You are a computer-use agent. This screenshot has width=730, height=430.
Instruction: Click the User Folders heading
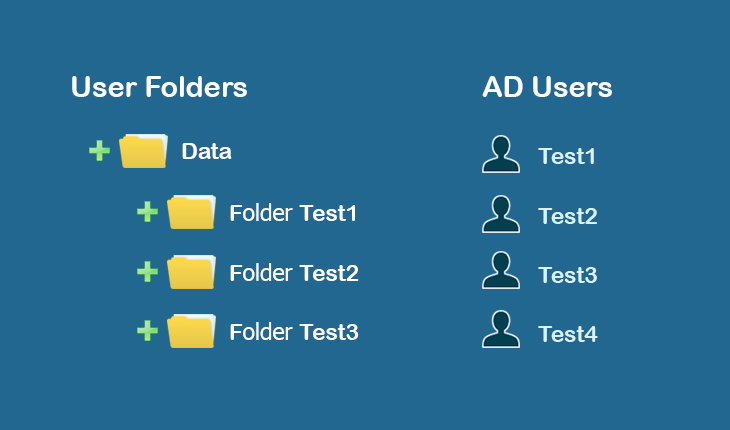(x=159, y=87)
